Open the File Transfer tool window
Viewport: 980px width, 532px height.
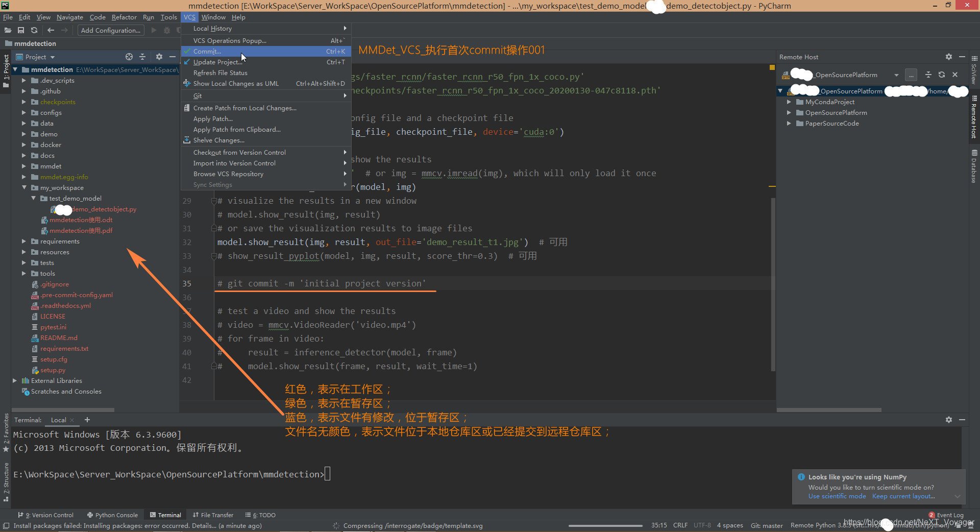(213, 515)
